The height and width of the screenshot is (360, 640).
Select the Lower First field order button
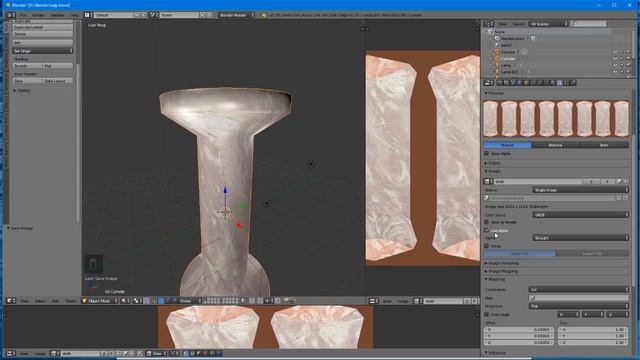(592, 253)
